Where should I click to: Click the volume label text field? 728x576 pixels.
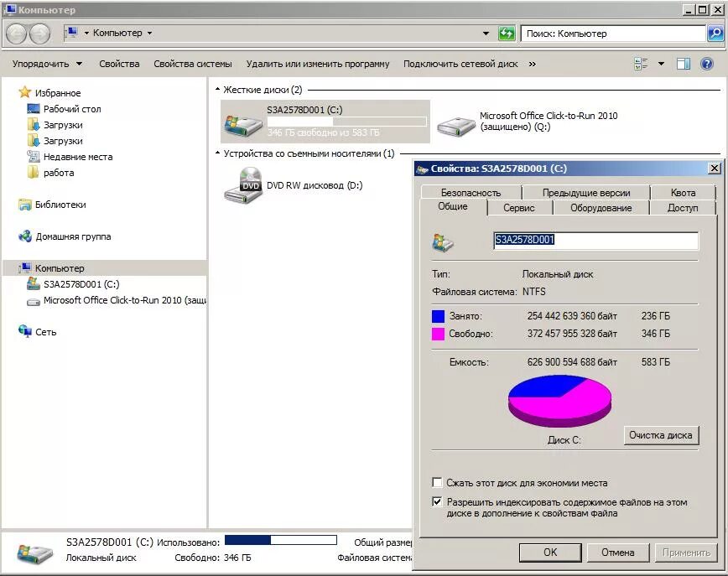pos(596,241)
